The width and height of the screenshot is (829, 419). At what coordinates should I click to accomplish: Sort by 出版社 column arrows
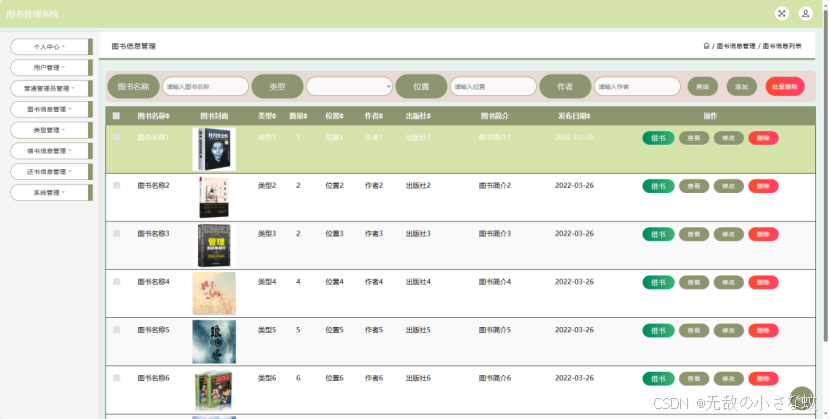(x=429, y=116)
